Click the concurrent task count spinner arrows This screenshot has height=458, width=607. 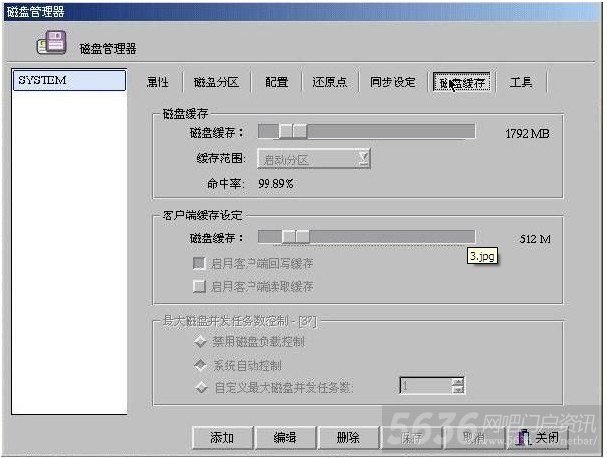pos(458,386)
